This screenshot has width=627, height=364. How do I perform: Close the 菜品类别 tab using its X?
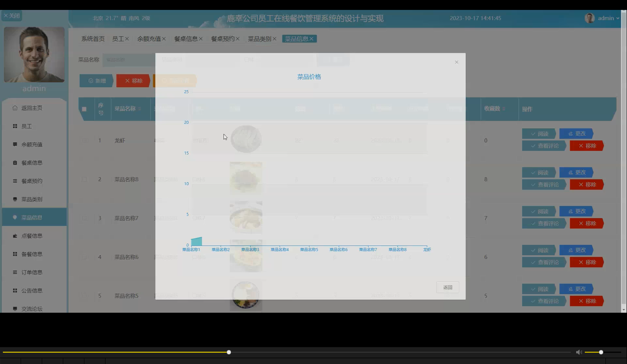[x=274, y=39]
